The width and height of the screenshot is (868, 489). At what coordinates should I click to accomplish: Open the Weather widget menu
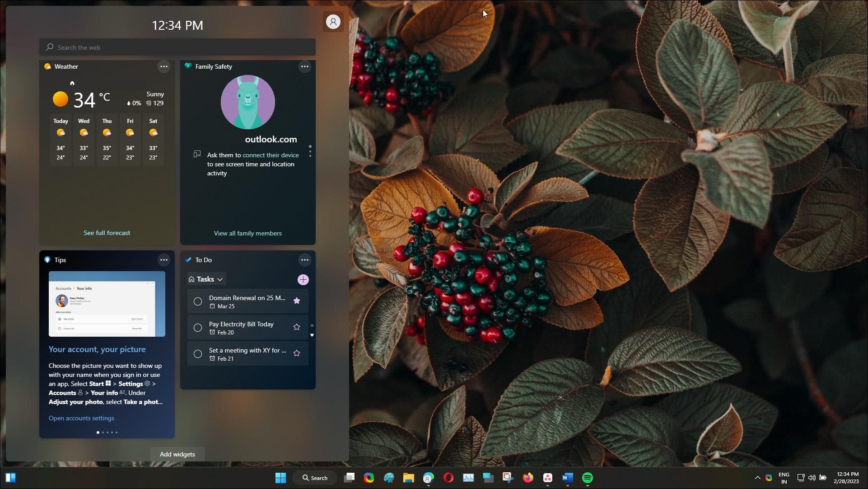click(x=163, y=66)
